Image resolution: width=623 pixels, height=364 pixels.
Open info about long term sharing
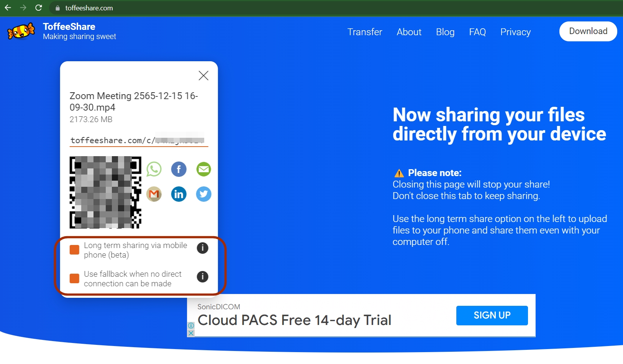[x=202, y=248]
